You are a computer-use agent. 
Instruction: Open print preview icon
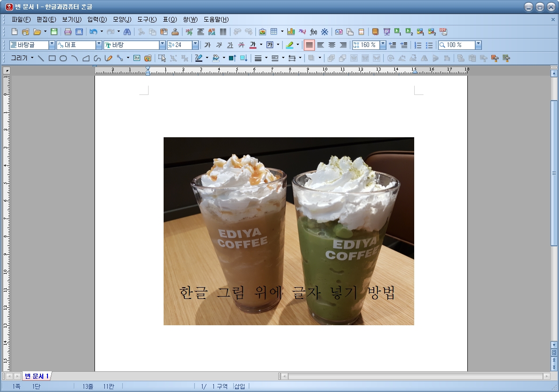(79, 31)
